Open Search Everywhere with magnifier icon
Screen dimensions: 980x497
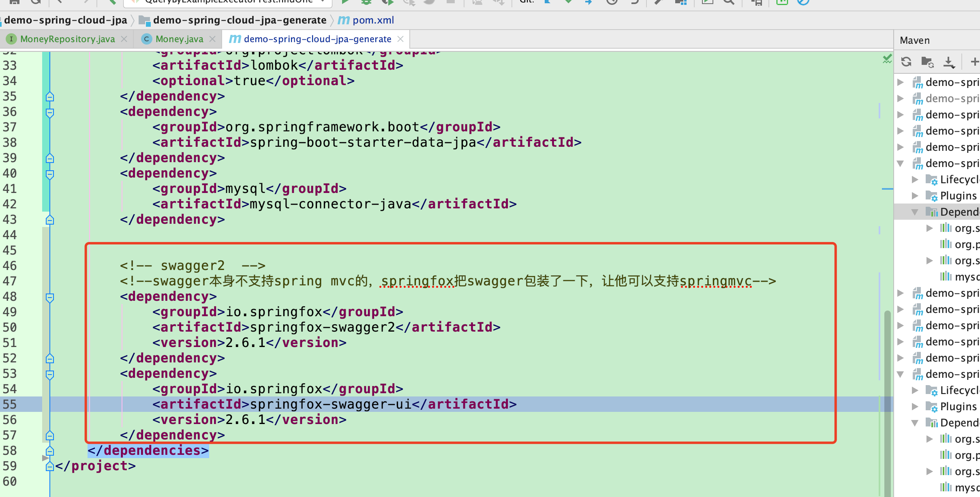click(x=729, y=2)
